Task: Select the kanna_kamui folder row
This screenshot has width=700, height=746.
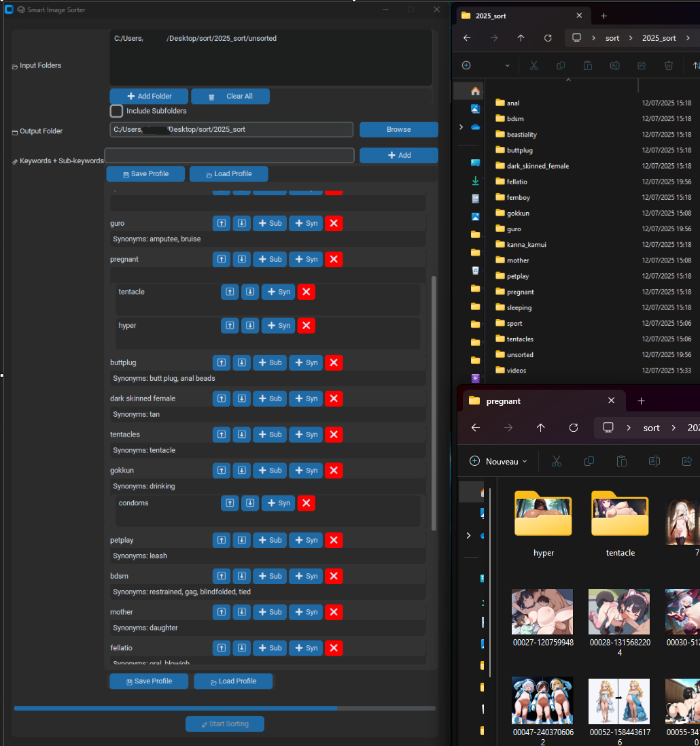Action: click(x=592, y=245)
